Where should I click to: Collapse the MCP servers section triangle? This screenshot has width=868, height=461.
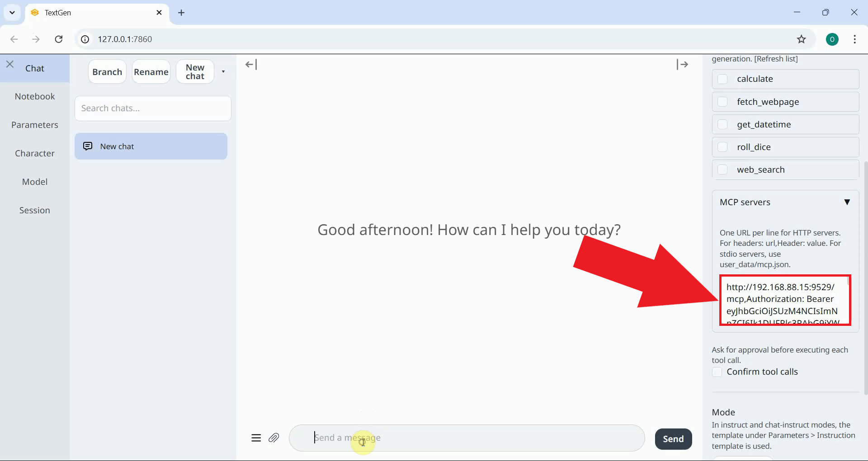847,202
